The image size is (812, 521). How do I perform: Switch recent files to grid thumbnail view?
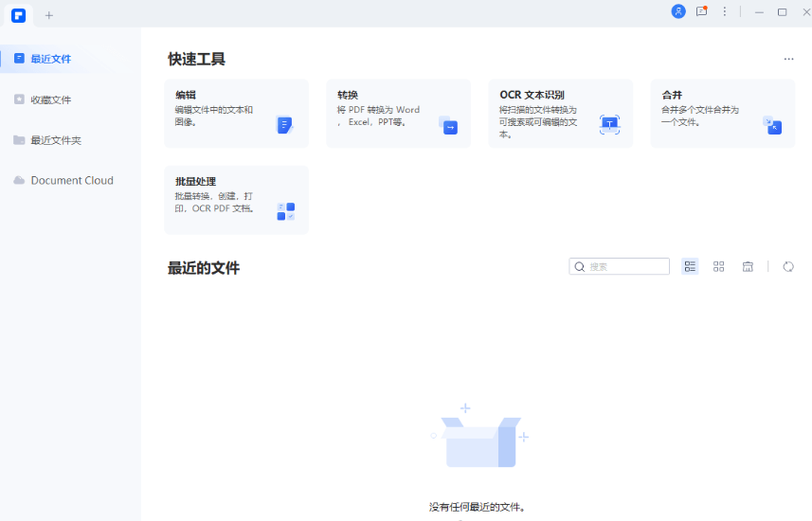(x=719, y=266)
